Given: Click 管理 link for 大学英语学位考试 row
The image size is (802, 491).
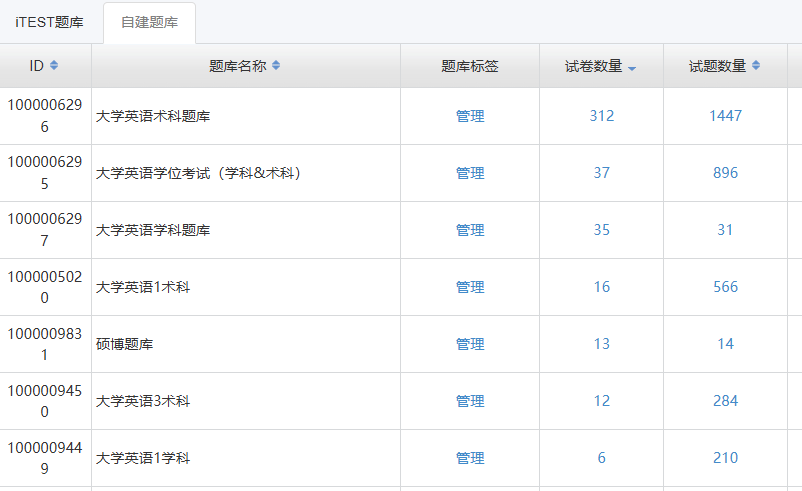Looking at the screenshot, I should point(470,173).
